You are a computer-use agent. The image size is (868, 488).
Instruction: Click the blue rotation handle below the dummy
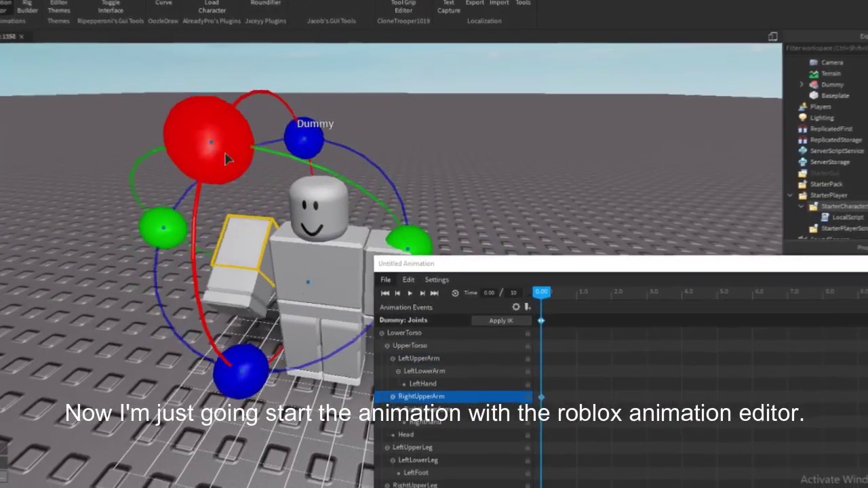click(241, 370)
